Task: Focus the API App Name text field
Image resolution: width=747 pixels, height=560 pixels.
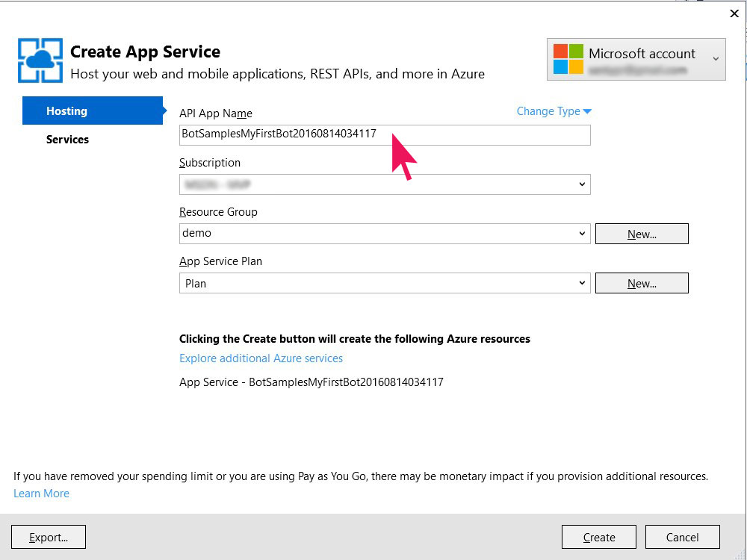Action: (x=384, y=134)
